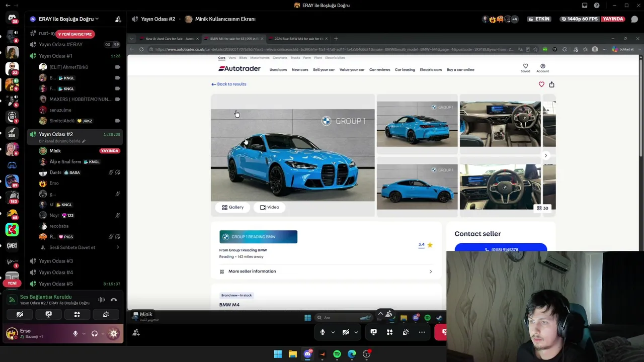The width and height of the screenshot is (644, 362).
Task: View the blue M4 side profile thumbnail
Action: [x=417, y=187]
